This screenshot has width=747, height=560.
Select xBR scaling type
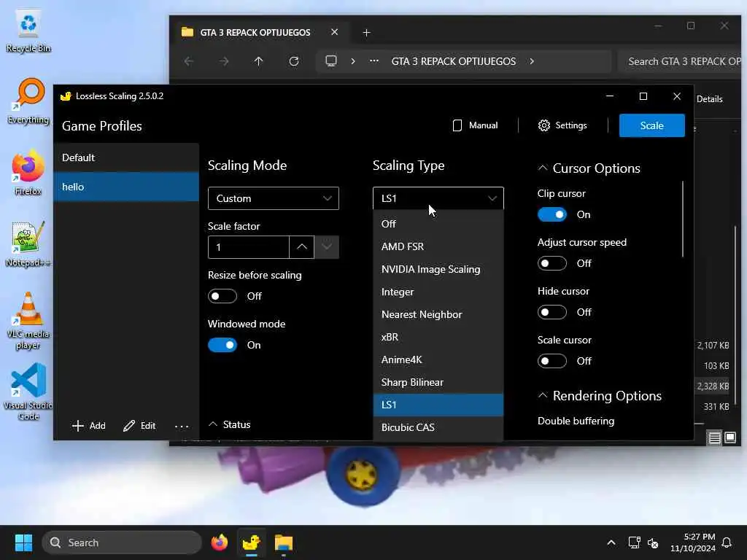tap(438, 337)
